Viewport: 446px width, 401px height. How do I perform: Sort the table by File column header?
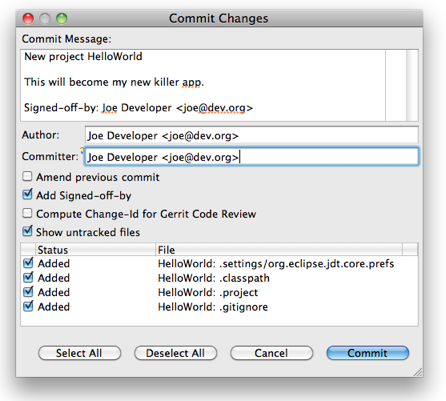[279, 250]
